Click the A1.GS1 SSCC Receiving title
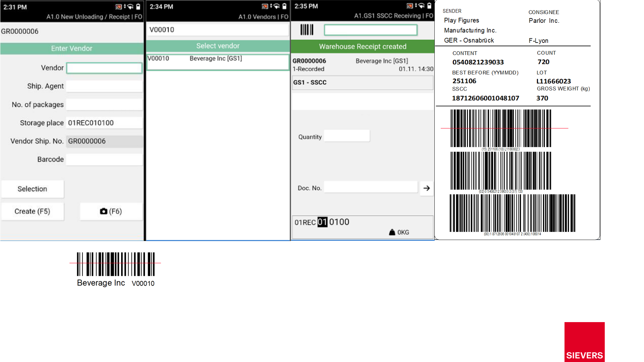Screen dimensions: 644x362 pos(394,16)
